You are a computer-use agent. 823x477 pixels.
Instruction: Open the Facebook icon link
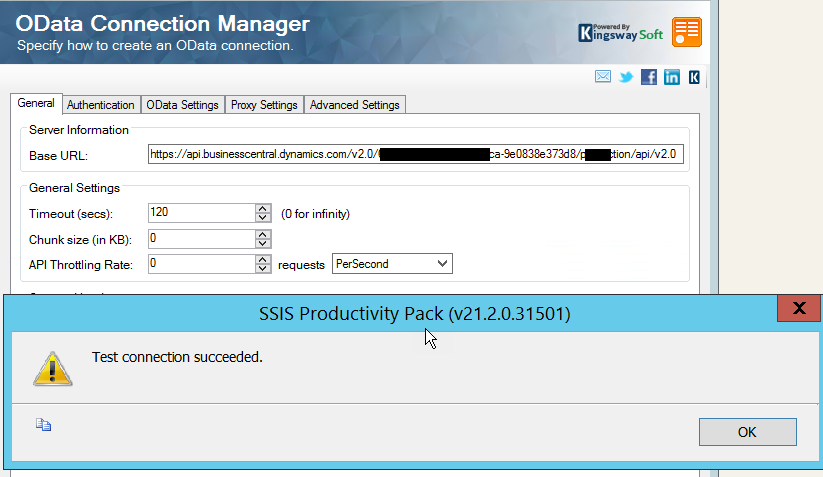(x=649, y=77)
